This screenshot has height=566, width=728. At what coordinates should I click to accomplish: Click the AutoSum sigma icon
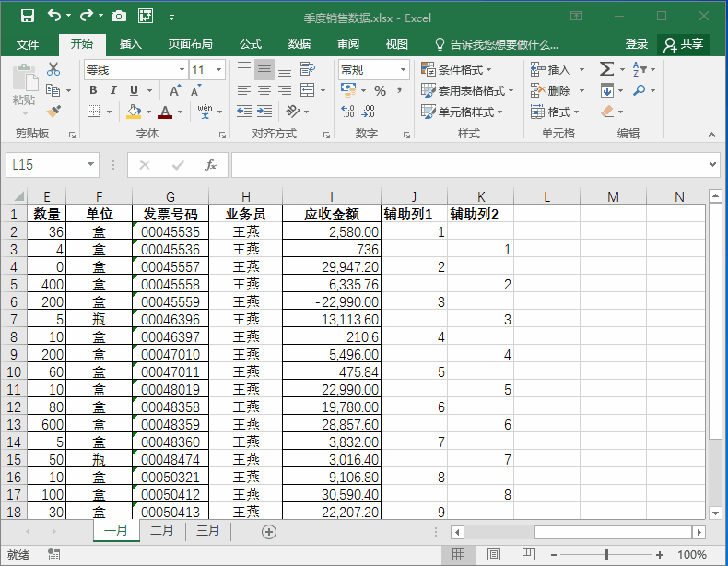[x=606, y=69]
